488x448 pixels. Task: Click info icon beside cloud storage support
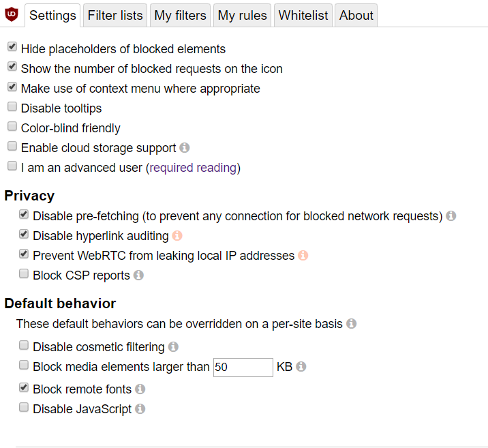185,147
